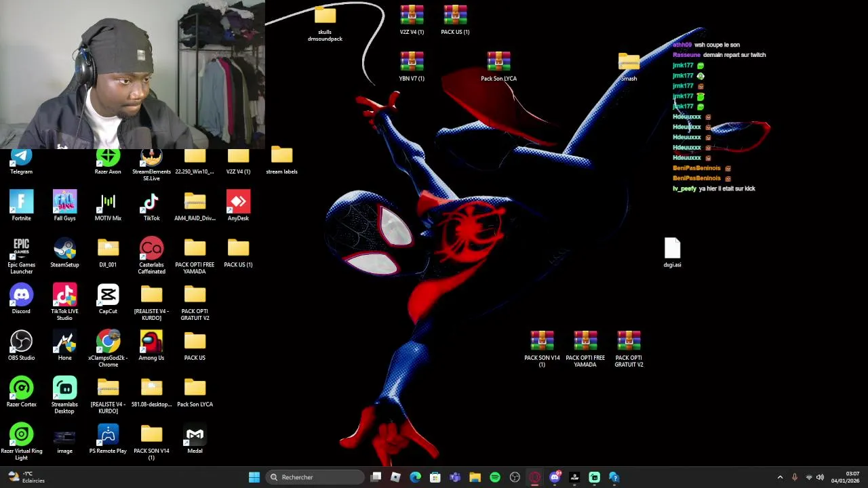This screenshot has width=868, height=488.
Task: Open Microsoft Teams from the taskbar
Action: [455, 477]
